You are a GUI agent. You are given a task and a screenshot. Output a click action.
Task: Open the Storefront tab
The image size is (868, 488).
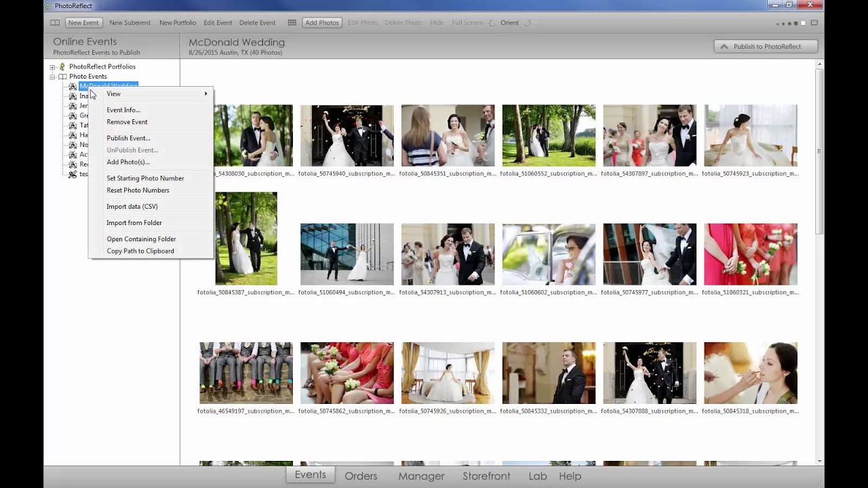[486, 476]
